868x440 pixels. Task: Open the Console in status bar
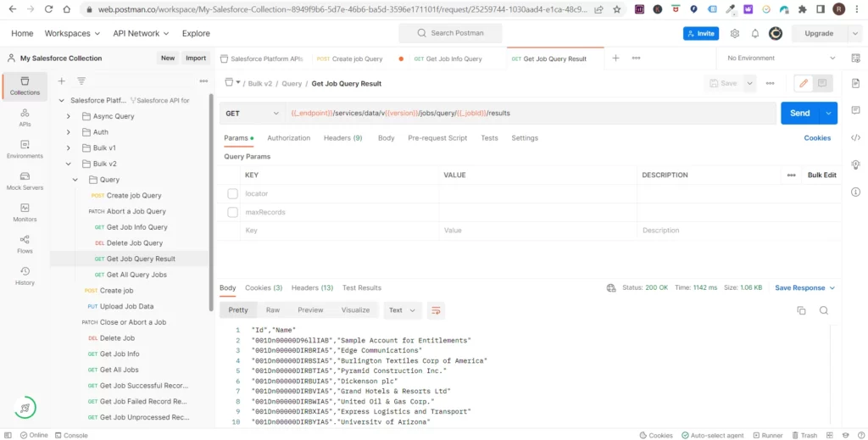click(71, 436)
